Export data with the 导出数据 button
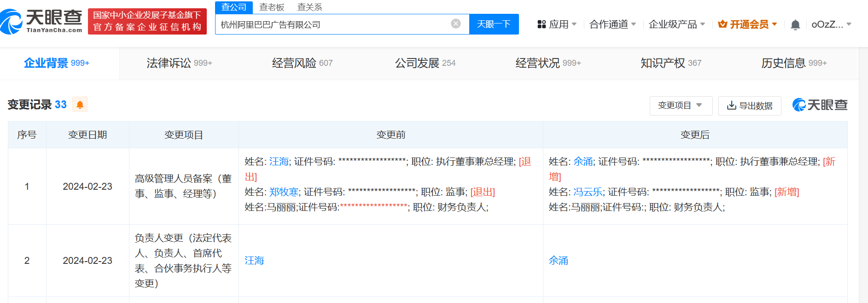This screenshot has width=868, height=303. (x=750, y=106)
